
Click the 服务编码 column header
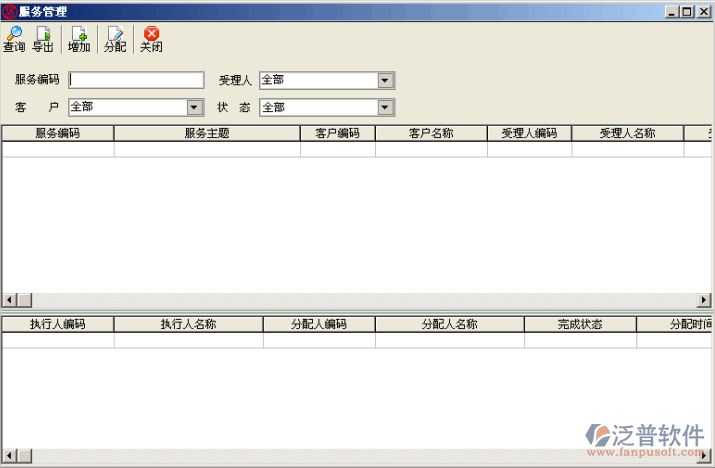(x=57, y=133)
